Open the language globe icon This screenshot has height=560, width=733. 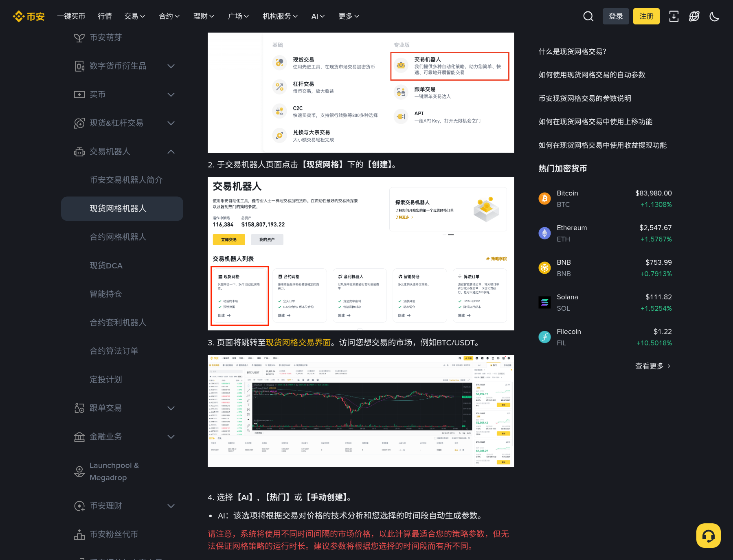coord(694,16)
